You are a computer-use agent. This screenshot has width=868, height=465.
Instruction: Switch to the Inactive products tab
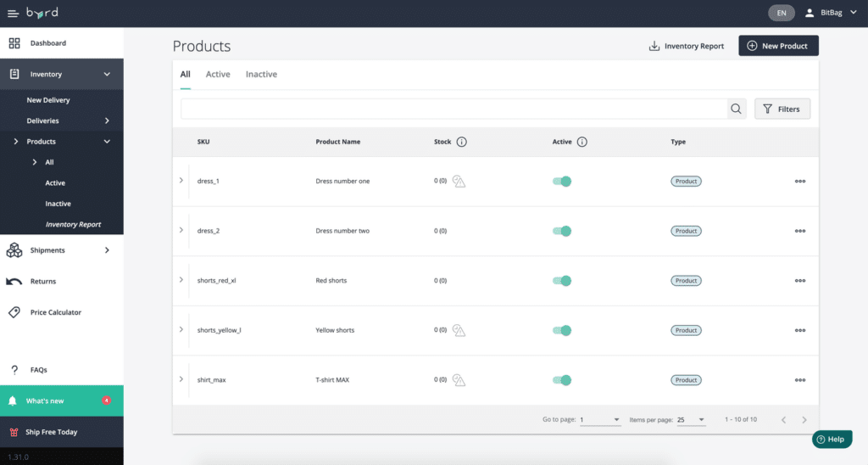[x=261, y=75]
